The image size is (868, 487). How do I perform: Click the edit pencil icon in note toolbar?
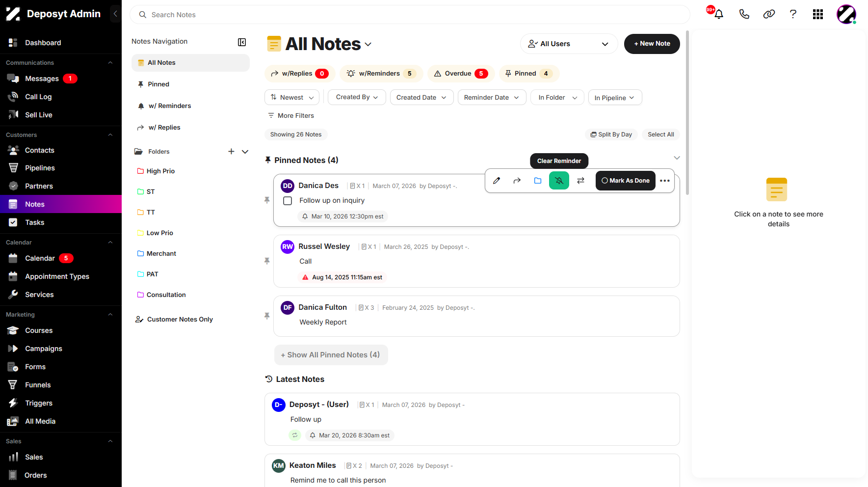497,181
